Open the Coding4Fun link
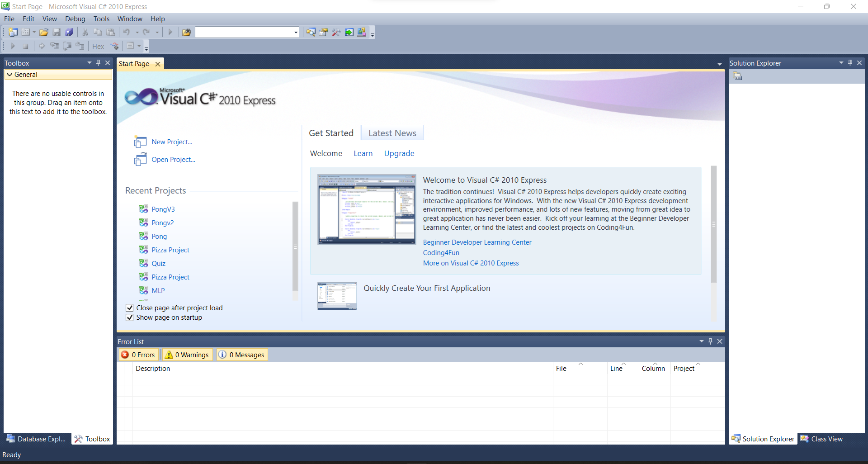The height and width of the screenshot is (464, 868). [x=441, y=253]
